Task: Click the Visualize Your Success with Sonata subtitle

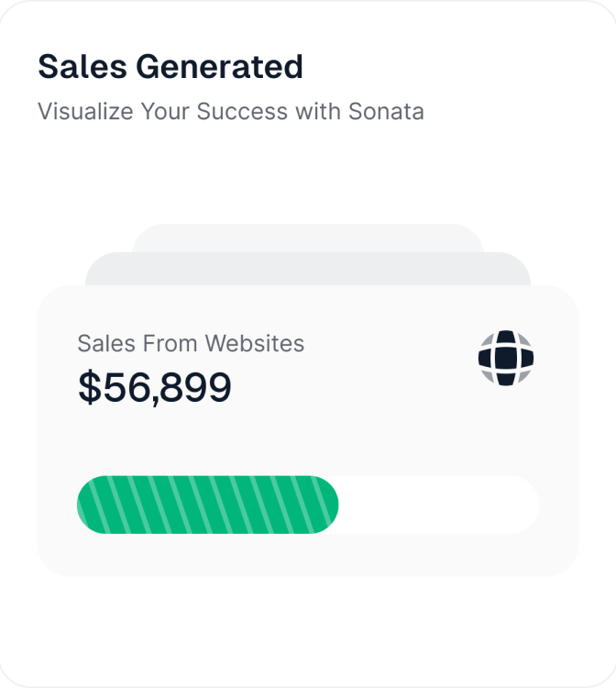Action: [231, 111]
